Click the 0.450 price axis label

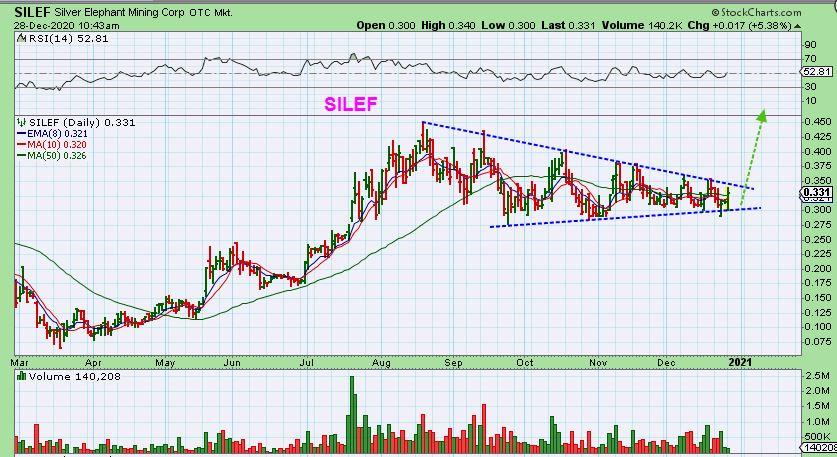click(818, 122)
